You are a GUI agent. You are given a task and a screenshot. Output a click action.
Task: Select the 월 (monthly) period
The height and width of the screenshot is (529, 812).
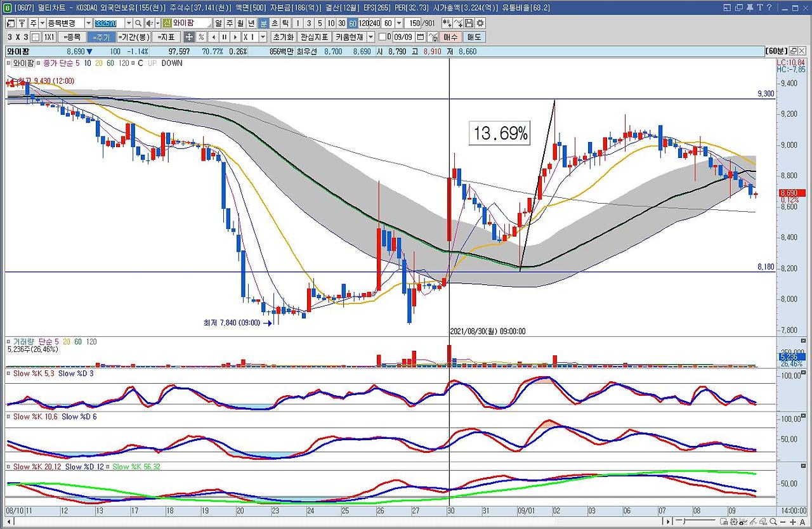click(x=240, y=23)
